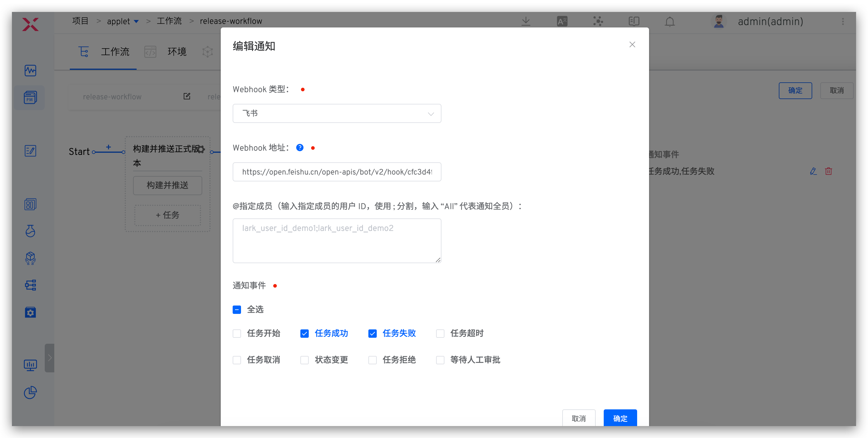Open the pie chart insights sidebar icon
The width and height of the screenshot is (868, 438).
click(x=30, y=393)
